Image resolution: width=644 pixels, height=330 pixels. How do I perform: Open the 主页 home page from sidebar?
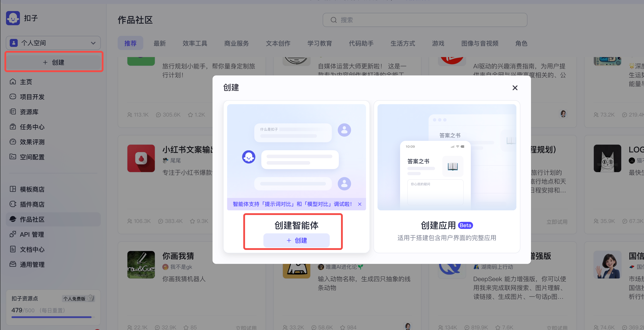(26, 82)
